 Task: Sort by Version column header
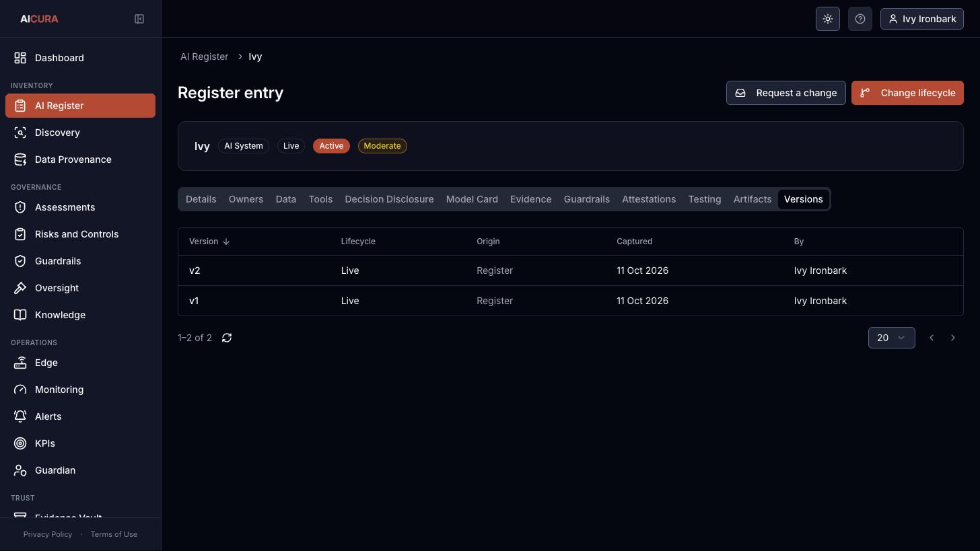pos(209,242)
